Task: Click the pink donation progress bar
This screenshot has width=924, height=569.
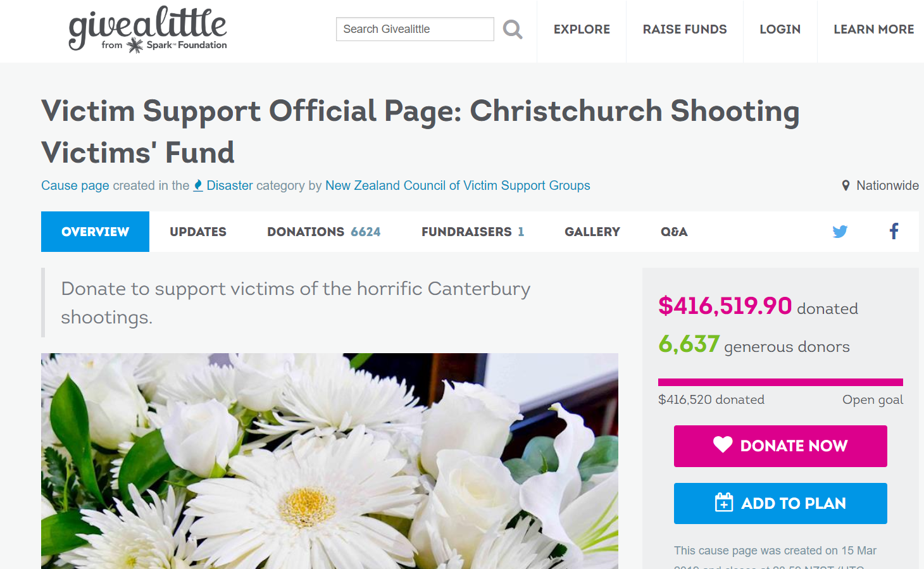Action: click(780, 382)
